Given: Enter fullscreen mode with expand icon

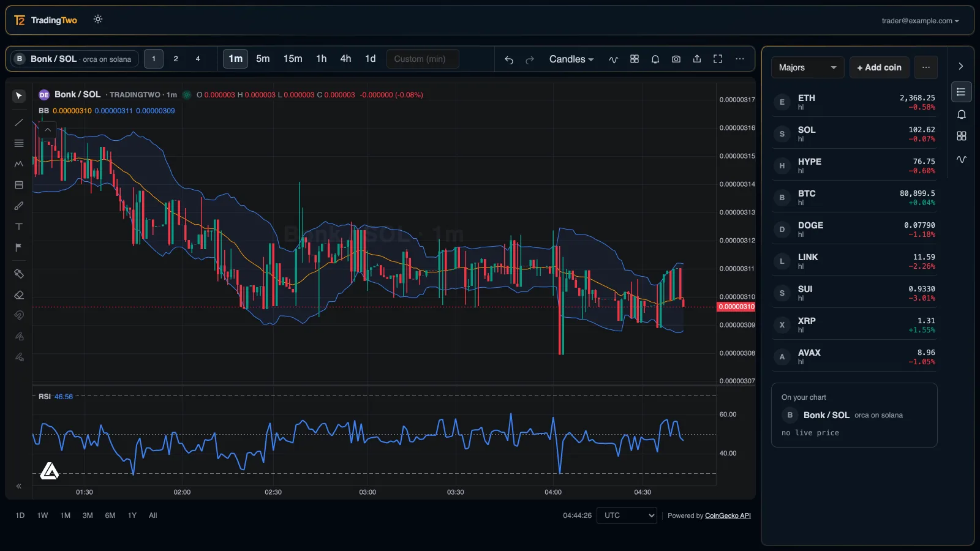Looking at the screenshot, I should point(718,59).
